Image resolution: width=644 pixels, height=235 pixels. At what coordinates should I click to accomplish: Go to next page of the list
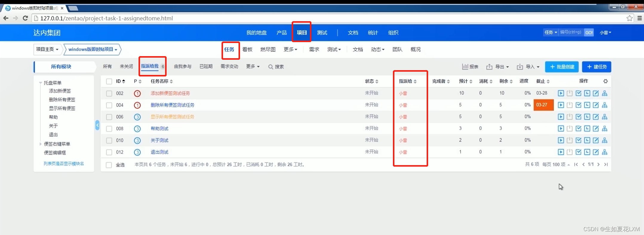pyautogui.click(x=598, y=164)
